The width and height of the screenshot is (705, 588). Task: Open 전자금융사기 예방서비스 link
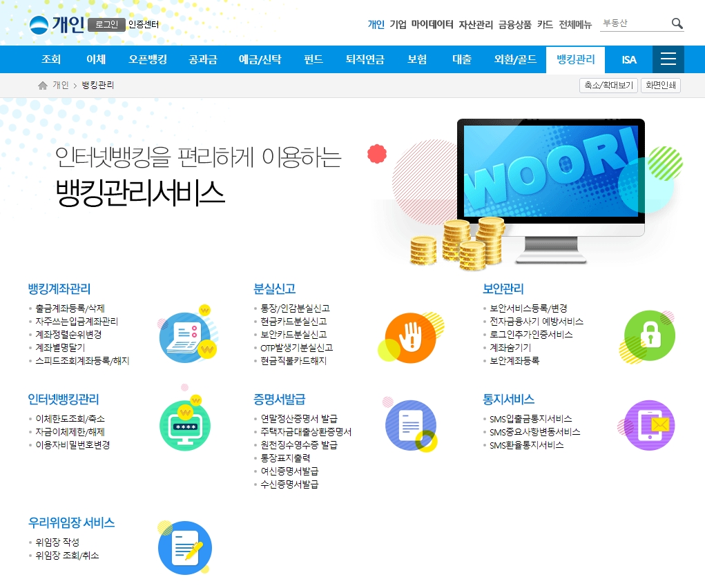click(x=537, y=322)
